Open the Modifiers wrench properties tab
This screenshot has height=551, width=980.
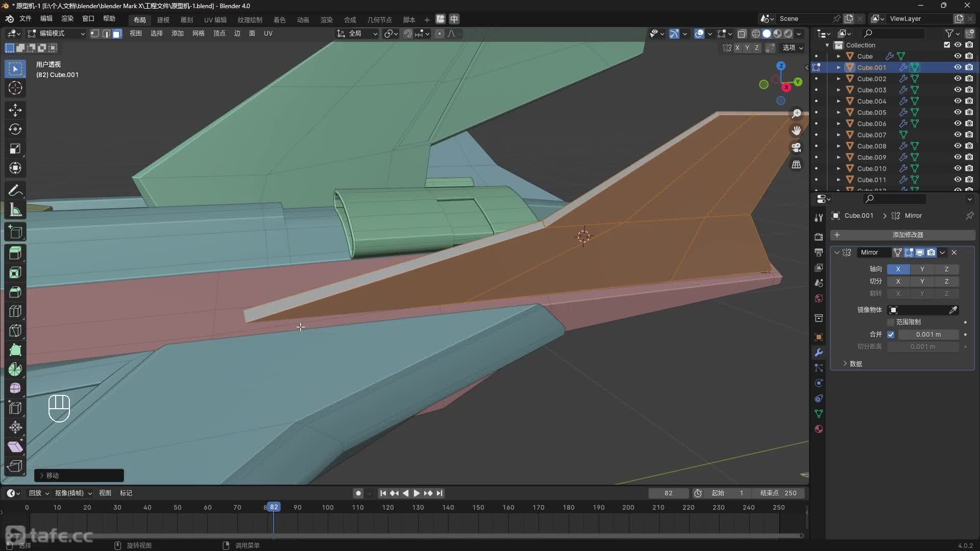click(x=819, y=353)
